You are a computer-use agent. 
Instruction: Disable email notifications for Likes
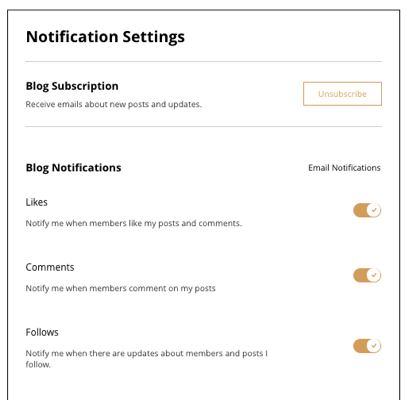pos(367,210)
